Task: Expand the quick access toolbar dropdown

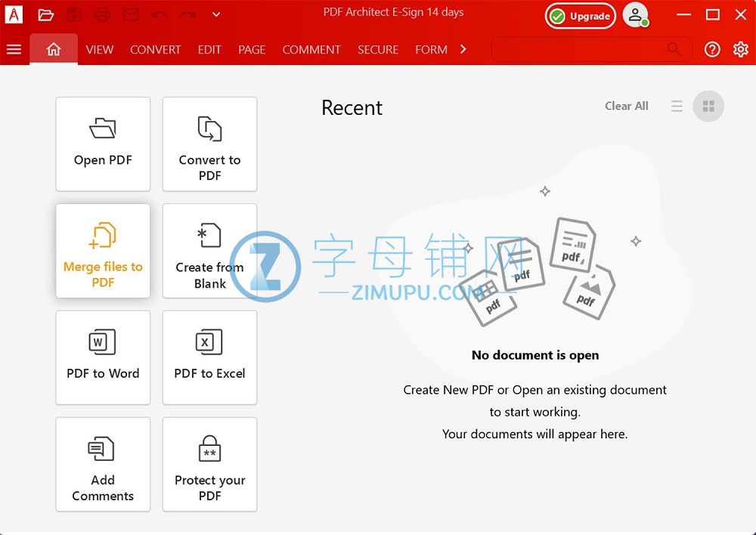Action: (216, 15)
